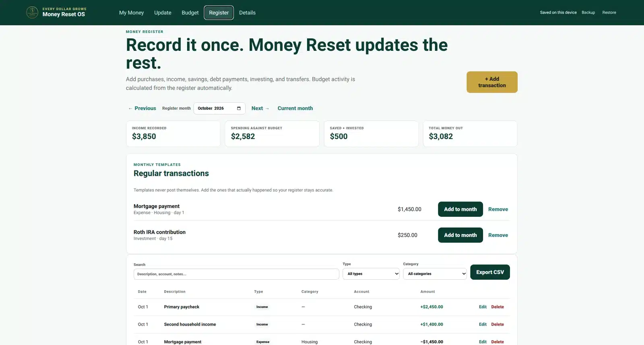Add Roth IRA contribution to month

coord(460,235)
